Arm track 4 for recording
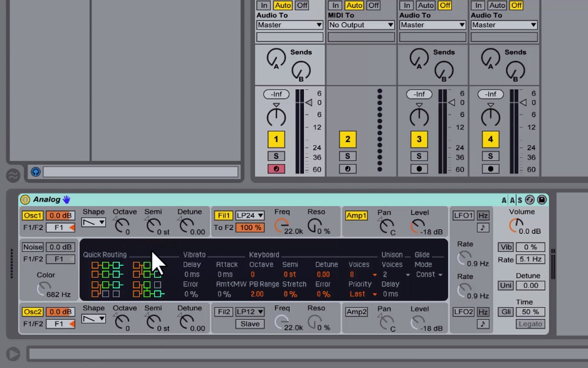This screenshot has width=588, height=368. coord(490,169)
